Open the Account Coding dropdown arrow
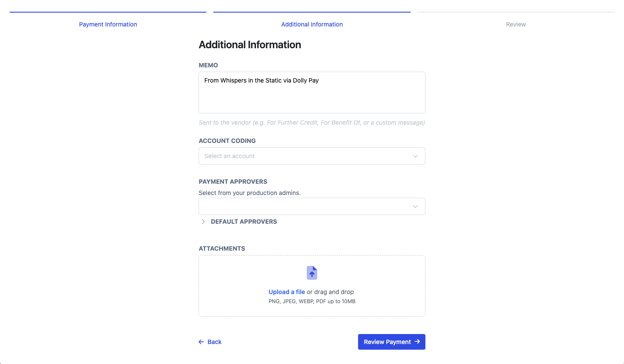The width and height of the screenshot is (624, 364). (x=415, y=156)
